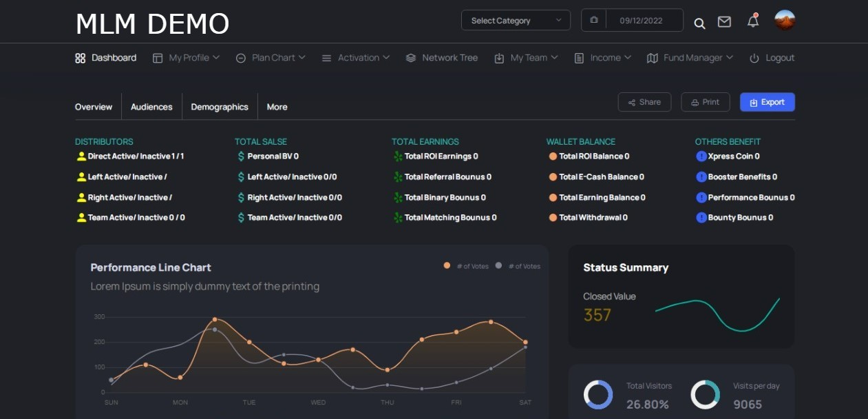Open the notifications bell icon
This screenshot has height=419, width=868.
pyautogui.click(x=753, y=21)
